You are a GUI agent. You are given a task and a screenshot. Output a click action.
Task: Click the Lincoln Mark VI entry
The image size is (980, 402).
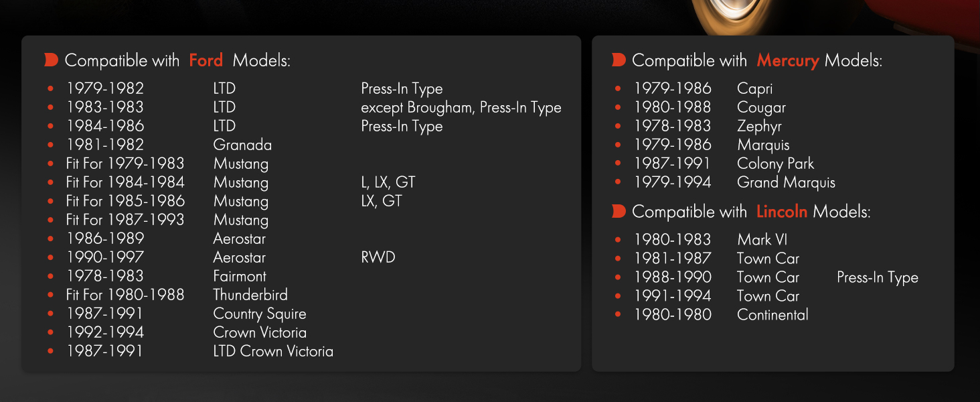point(702,240)
